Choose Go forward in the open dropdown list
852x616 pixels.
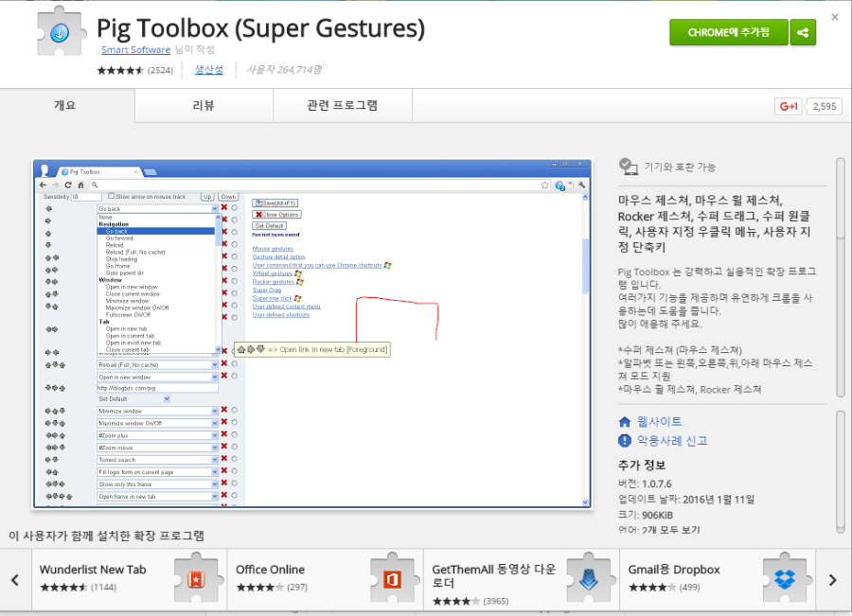(x=119, y=238)
